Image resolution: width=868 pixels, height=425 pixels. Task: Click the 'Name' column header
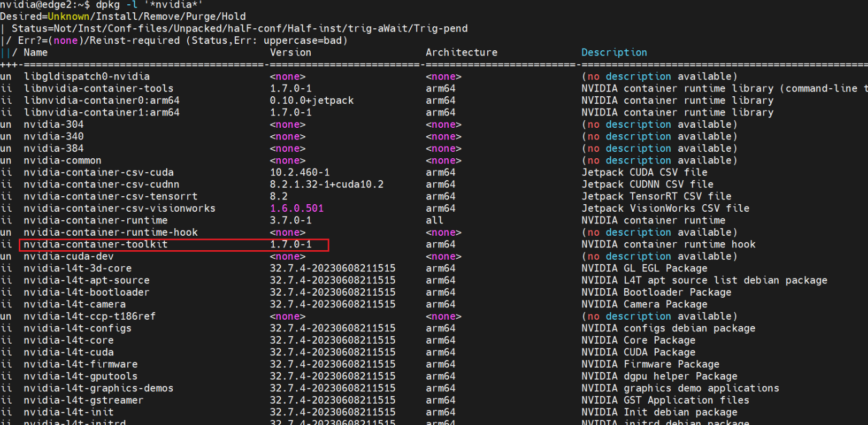pyautogui.click(x=36, y=52)
